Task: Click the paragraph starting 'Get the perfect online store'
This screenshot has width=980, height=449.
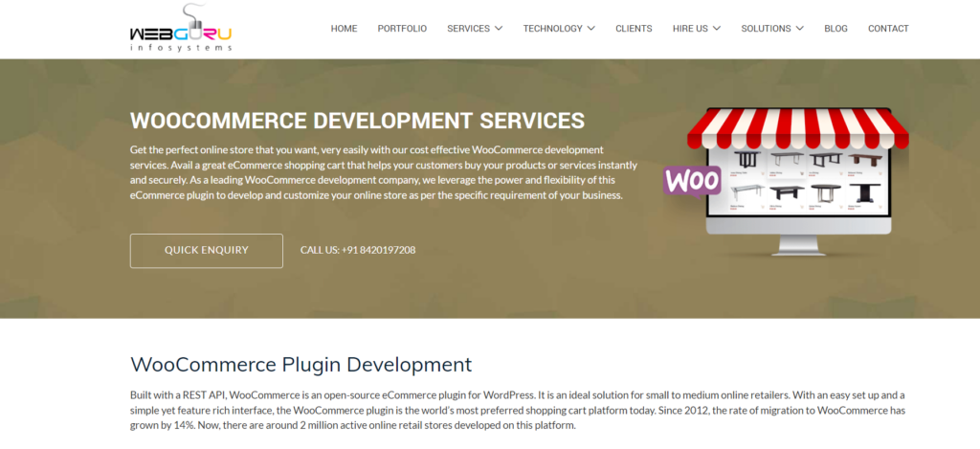Action: click(384, 172)
